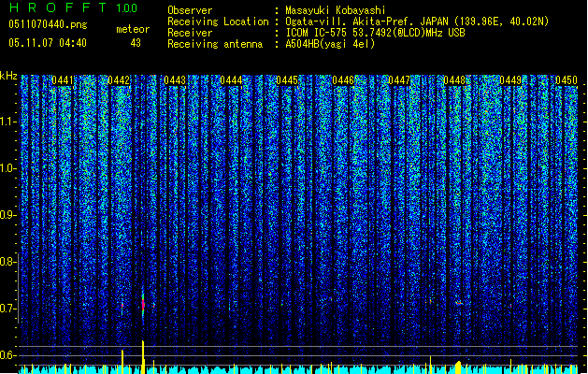588x374 pixels.
Task: Click the 0.6 kHz axis tick
Action: (8, 355)
